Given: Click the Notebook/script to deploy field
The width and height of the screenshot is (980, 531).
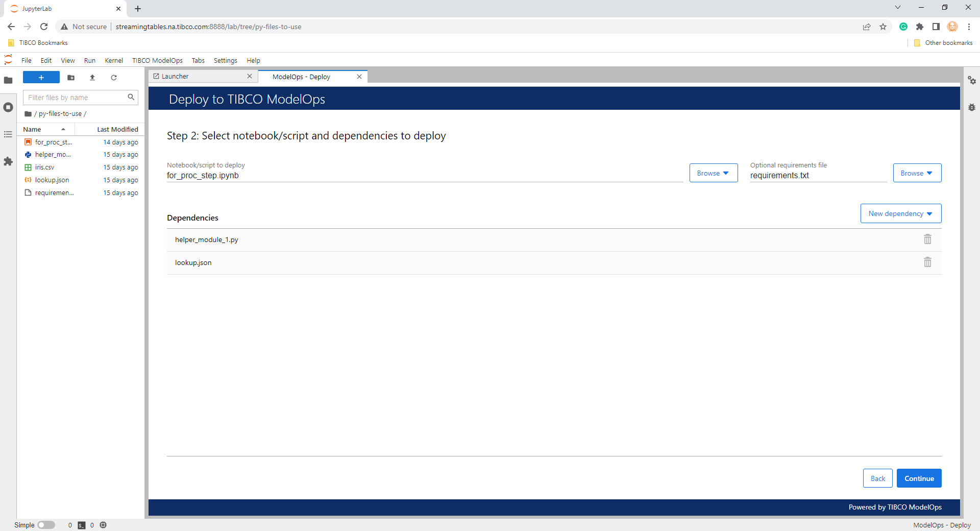Looking at the screenshot, I should pyautogui.click(x=425, y=176).
